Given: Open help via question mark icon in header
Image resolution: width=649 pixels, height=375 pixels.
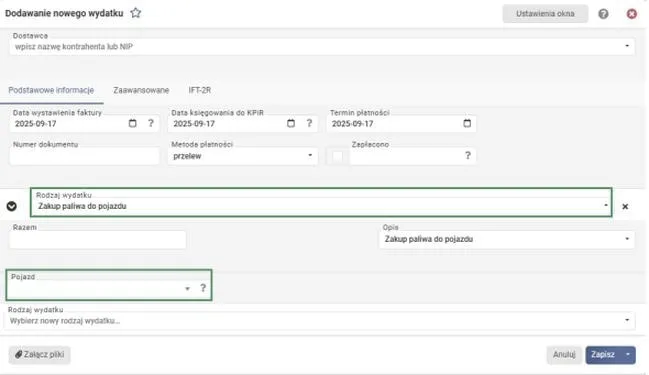Looking at the screenshot, I should [x=603, y=14].
